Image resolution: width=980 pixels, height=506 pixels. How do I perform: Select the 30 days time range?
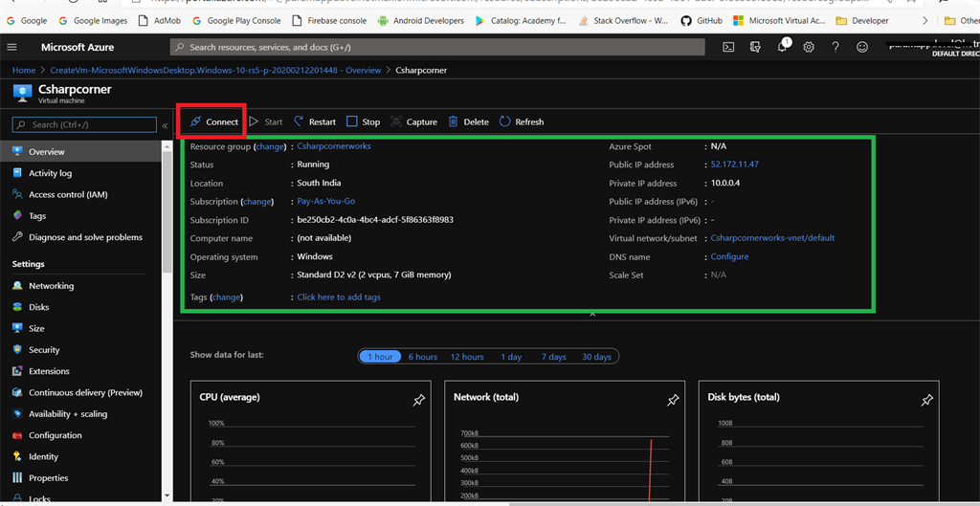(596, 357)
